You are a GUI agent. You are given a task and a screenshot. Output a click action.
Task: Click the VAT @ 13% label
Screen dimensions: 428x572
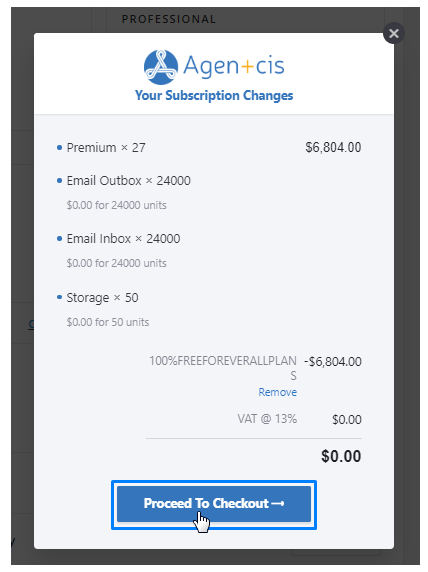pos(267,419)
